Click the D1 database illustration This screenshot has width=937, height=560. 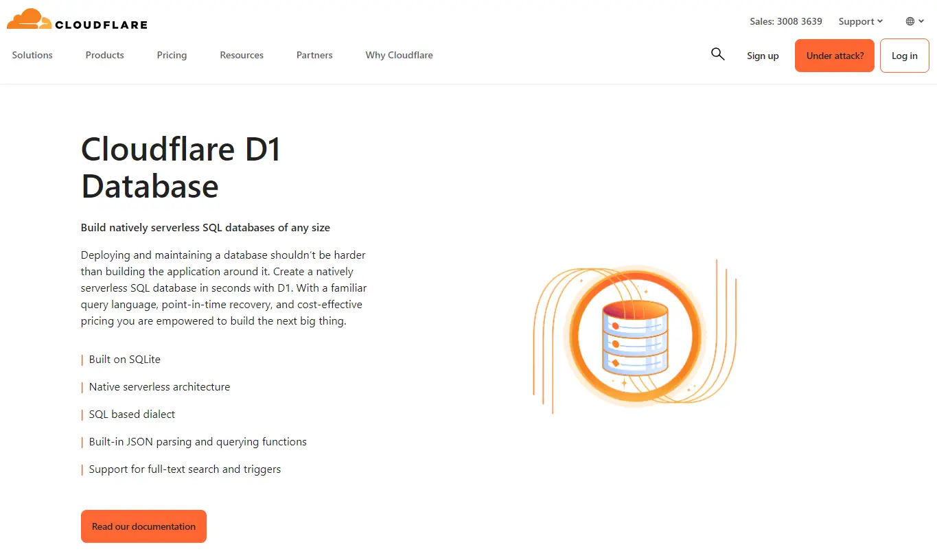[x=635, y=336]
